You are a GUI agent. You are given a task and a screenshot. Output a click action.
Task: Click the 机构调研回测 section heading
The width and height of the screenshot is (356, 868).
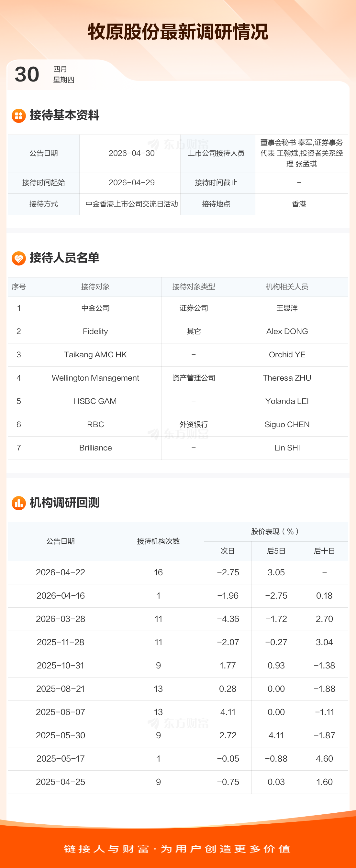click(64, 503)
